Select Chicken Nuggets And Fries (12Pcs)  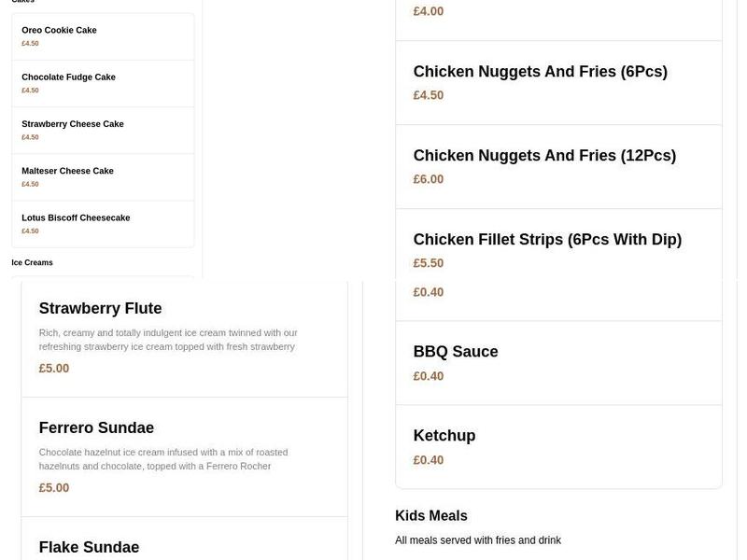point(544,155)
